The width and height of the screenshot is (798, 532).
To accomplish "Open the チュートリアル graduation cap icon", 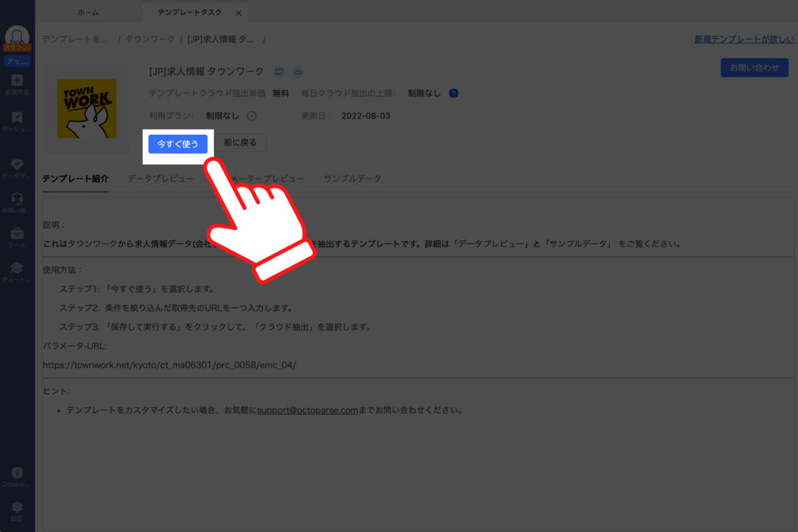I will tap(17, 268).
